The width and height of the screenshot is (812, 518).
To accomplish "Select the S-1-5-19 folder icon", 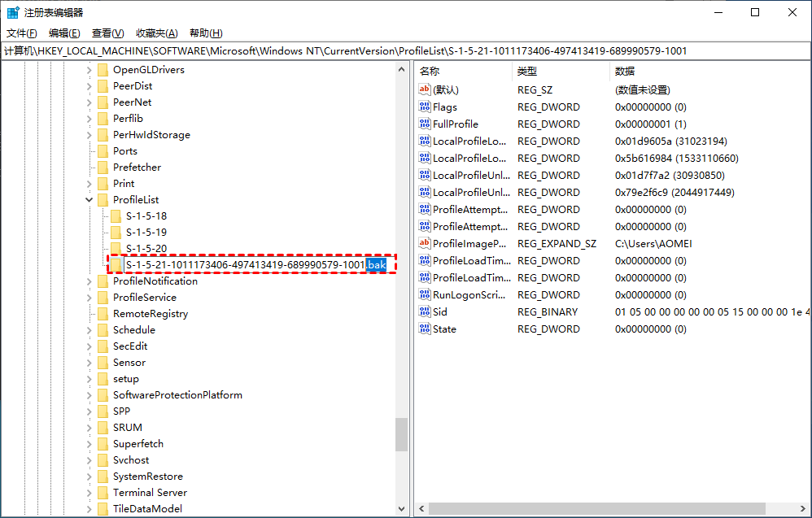I will 116,233.
